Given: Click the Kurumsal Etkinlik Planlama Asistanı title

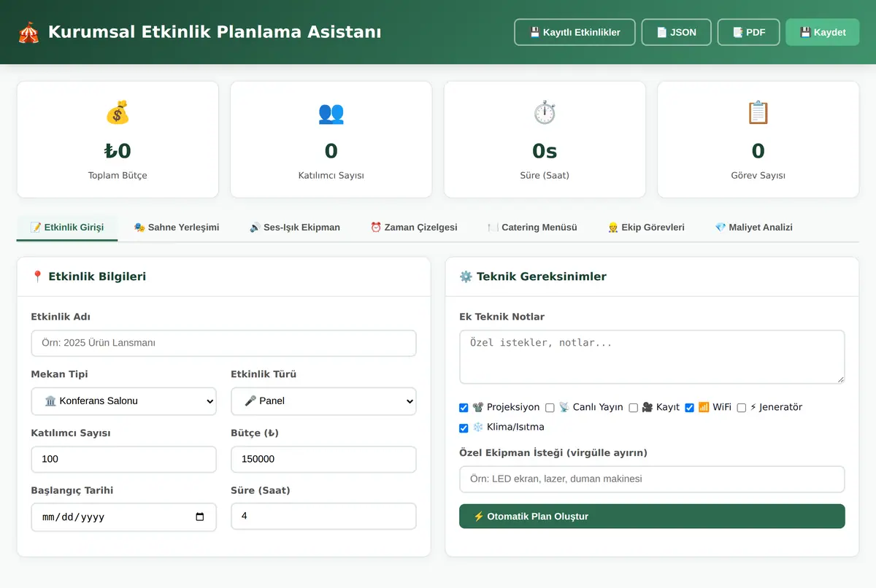Looking at the screenshot, I should click(215, 32).
